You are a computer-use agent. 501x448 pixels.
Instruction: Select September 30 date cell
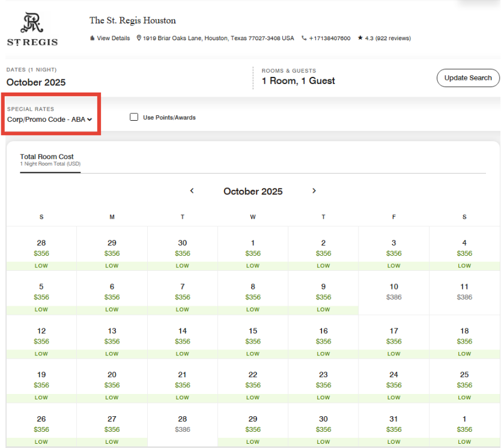183,249
